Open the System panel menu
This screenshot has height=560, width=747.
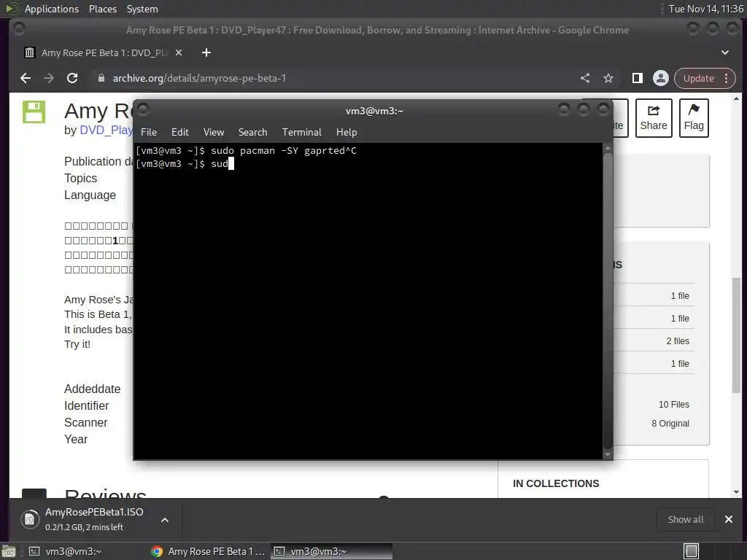pos(142,9)
